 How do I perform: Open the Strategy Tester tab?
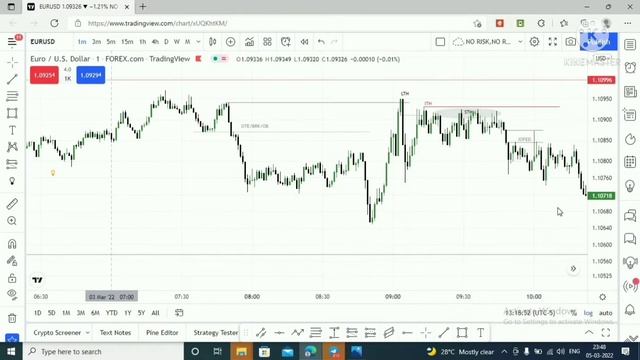216,333
